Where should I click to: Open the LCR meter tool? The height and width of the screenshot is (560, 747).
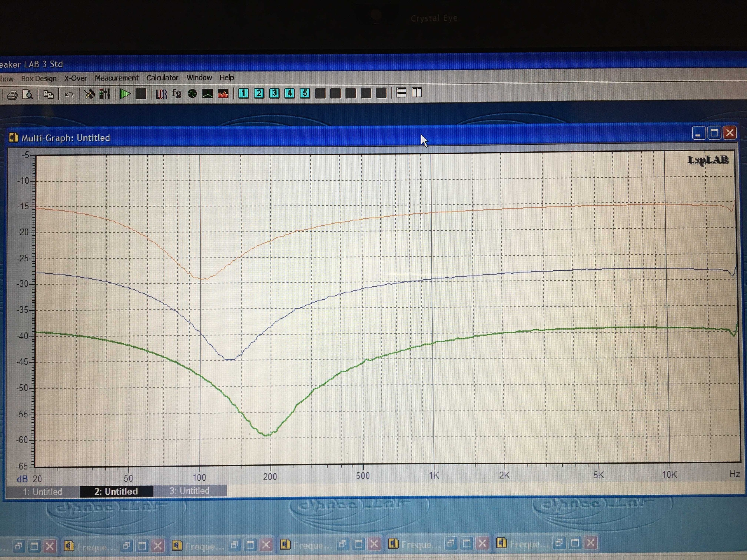tap(161, 94)
